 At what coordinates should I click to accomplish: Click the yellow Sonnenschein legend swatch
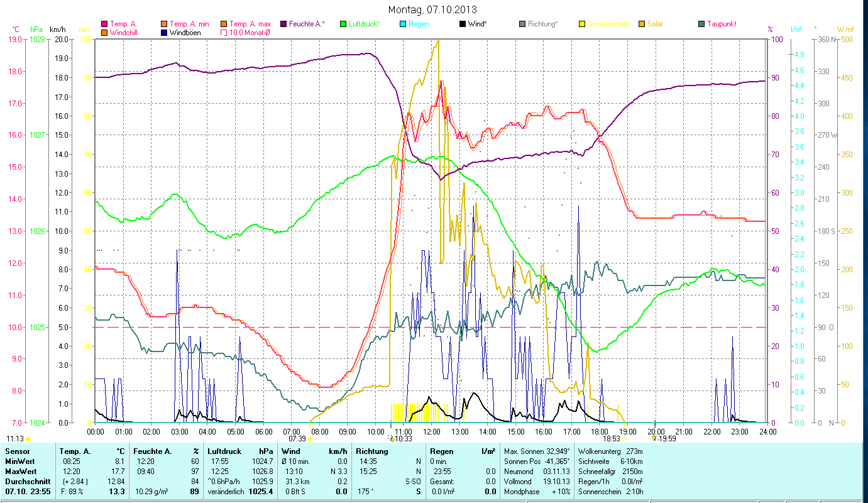click(x=581, y=24)
